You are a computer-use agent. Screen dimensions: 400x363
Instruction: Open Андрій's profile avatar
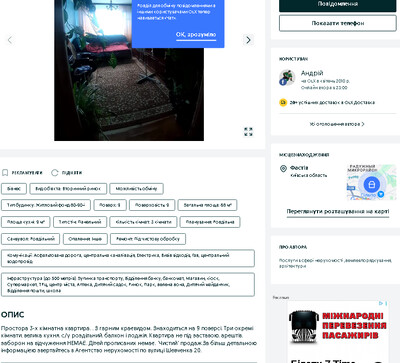click(287, 78)
